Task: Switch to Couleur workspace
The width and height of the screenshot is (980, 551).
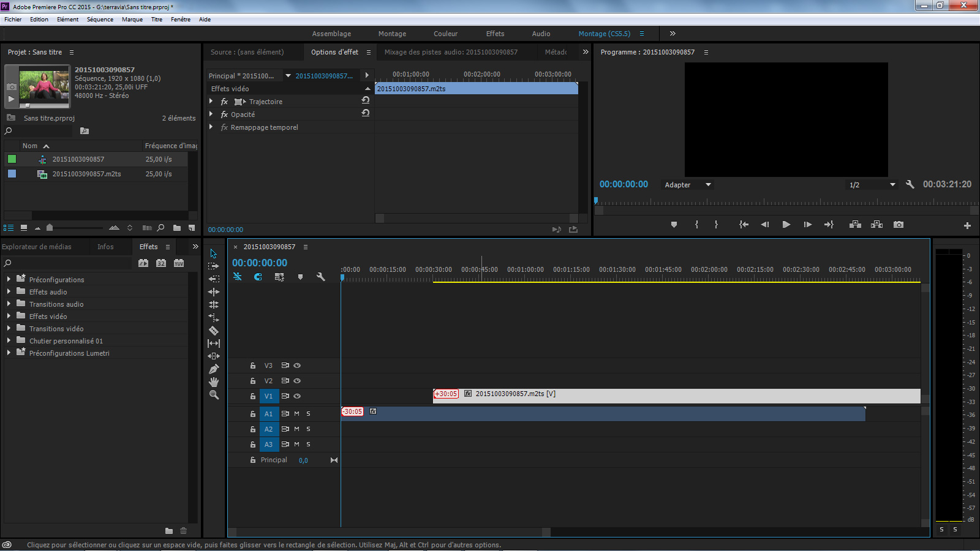Action: coord(445,34)
